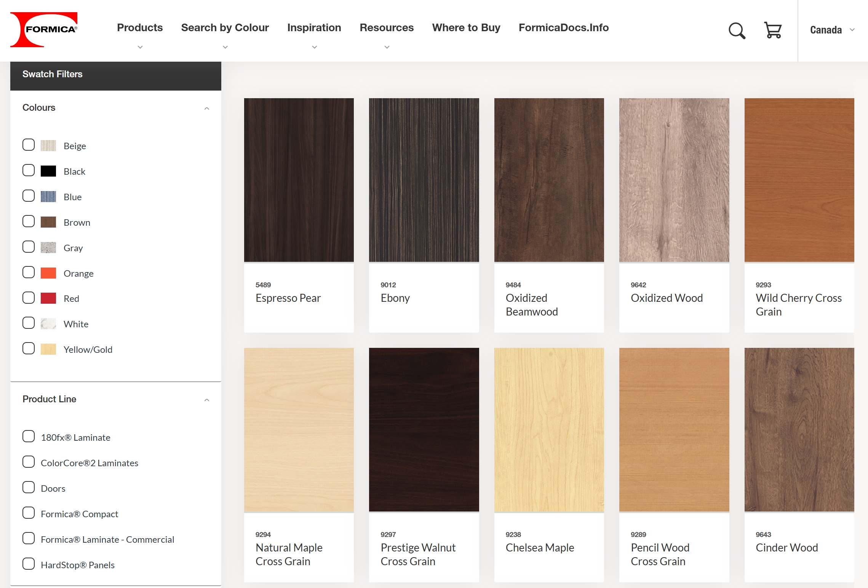
Task: Click the Gray colour swatch chip
Action: pyautogui.click(x=48, y=248)
